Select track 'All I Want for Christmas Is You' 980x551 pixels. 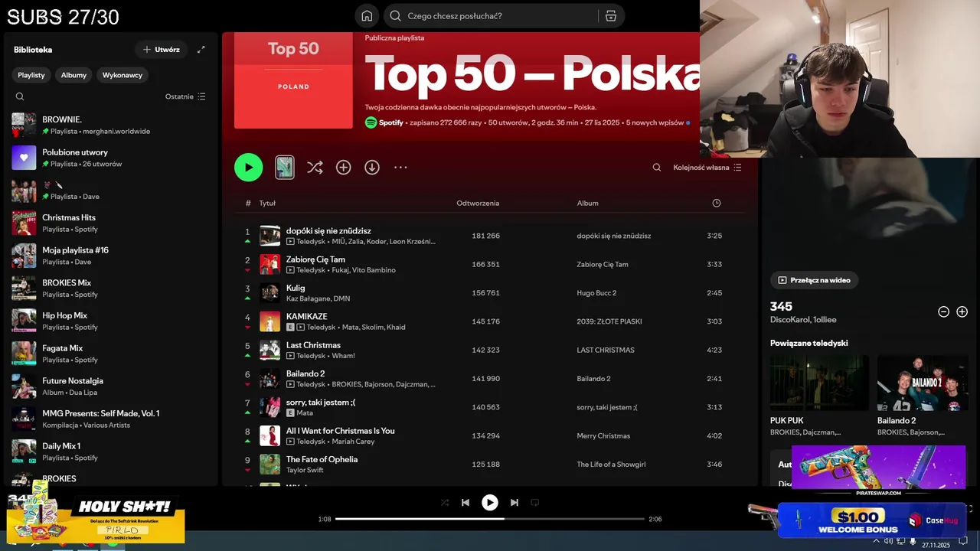coord(341,431)
